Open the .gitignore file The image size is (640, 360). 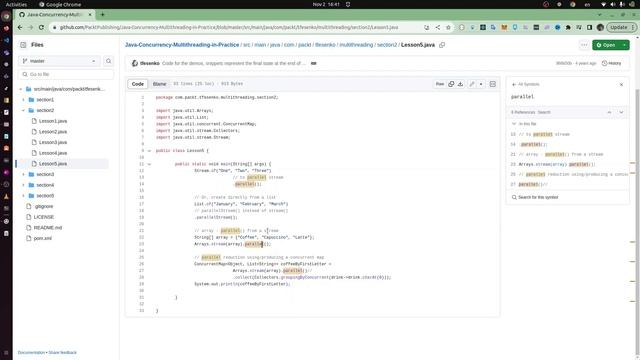[44, 207]
